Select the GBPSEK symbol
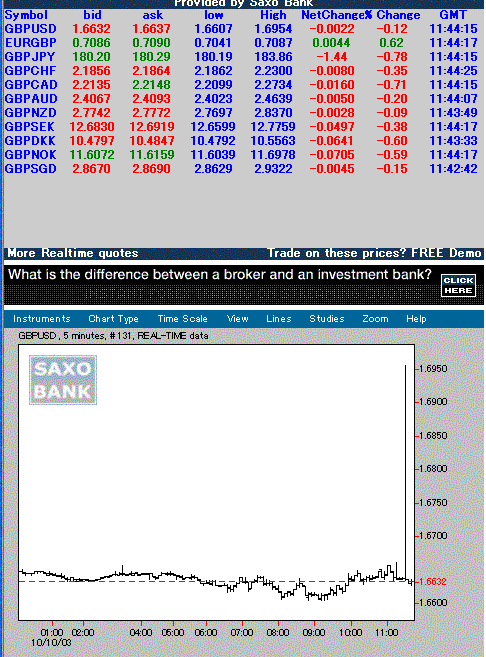The image size is (486, 657). click(x=30, y=127)
